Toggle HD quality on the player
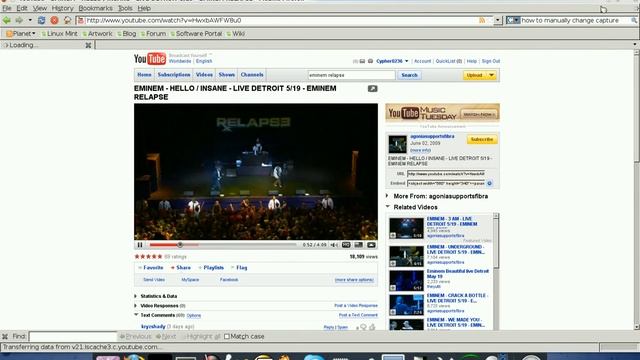640x360 pixels. [346, 245]
